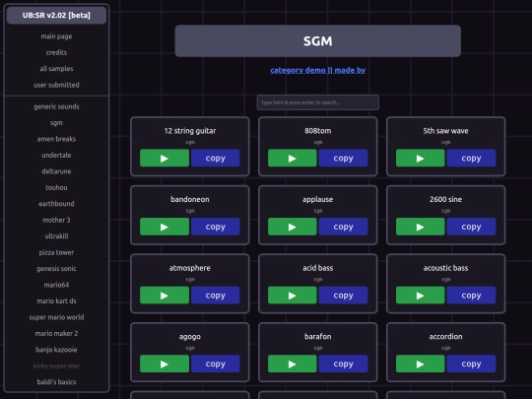
Task: Select the baldi's basics category
Action: click(56, 382)
